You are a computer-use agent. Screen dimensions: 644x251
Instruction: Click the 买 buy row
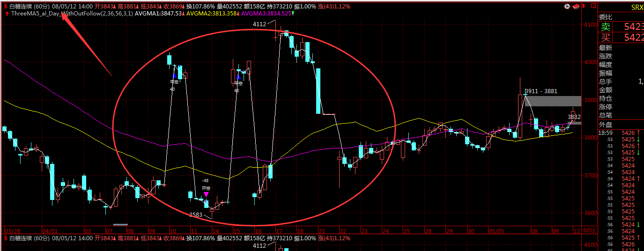(x=621, y=37)
